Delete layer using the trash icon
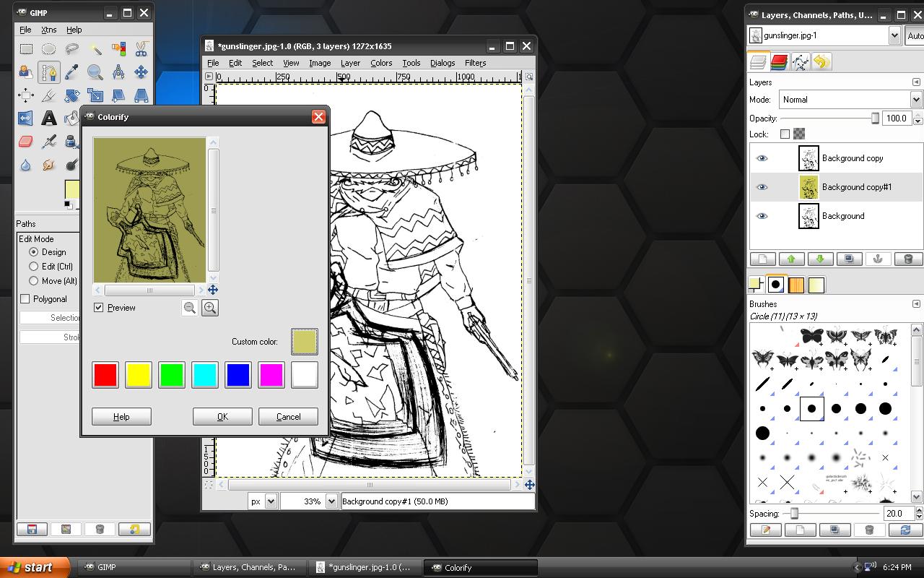Screen dimensions: 924x578 click(908, 259)
